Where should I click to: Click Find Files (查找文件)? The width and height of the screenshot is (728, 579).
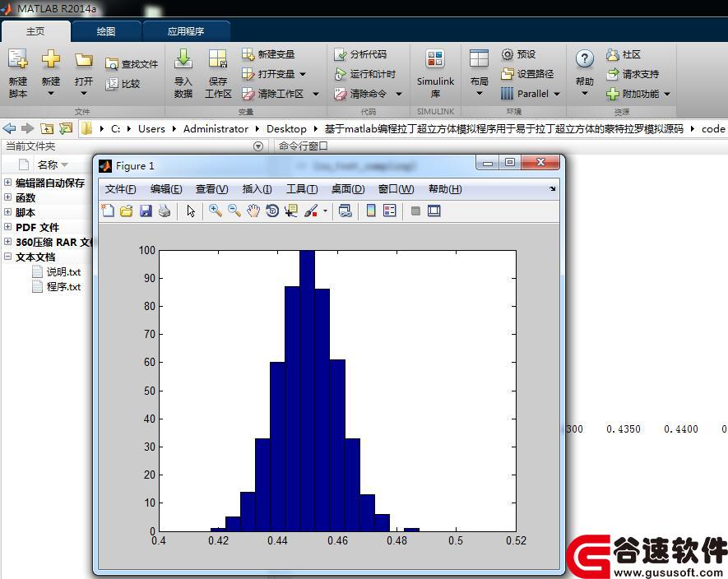[x=132, y=64]
